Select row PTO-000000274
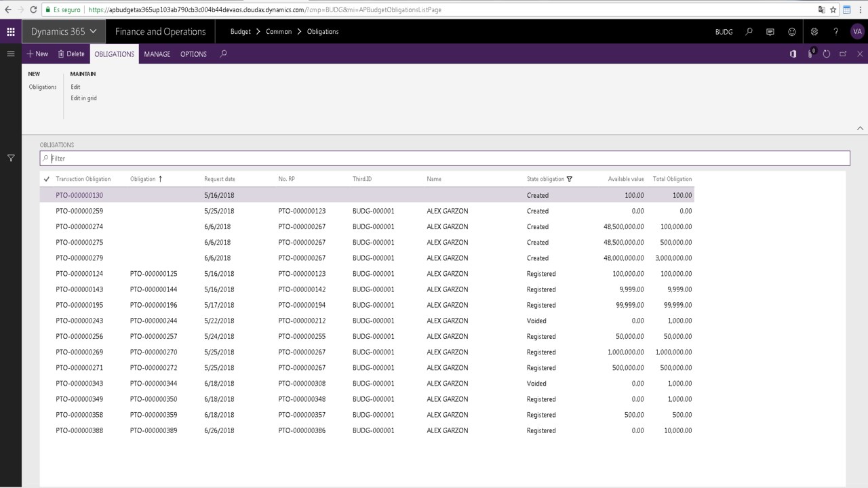 click(x=367, y=226)
